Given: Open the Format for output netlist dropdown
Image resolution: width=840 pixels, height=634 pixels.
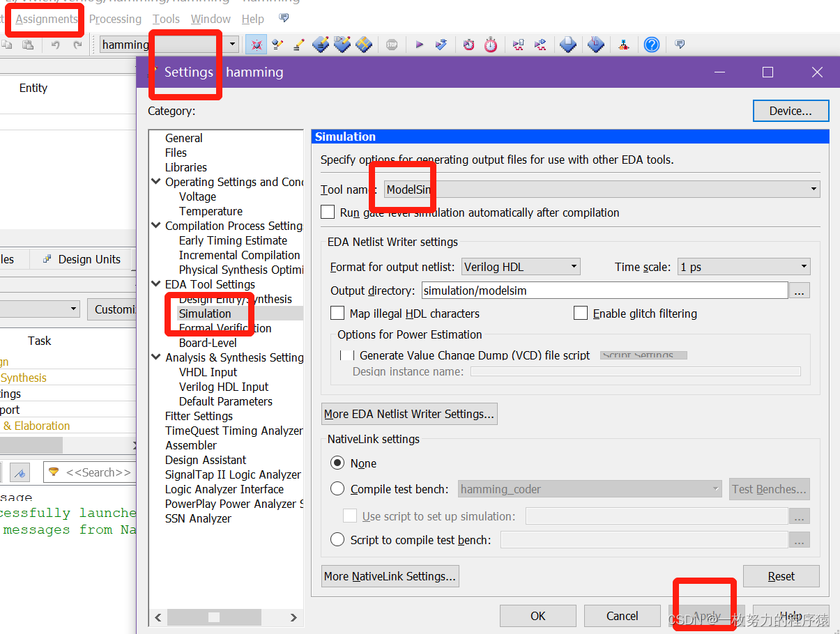Looking at the screenshot, I should (x=574, y=266).
